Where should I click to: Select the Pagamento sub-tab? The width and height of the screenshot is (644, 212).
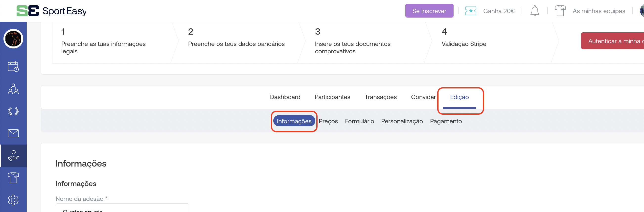[x=445, y=121]
